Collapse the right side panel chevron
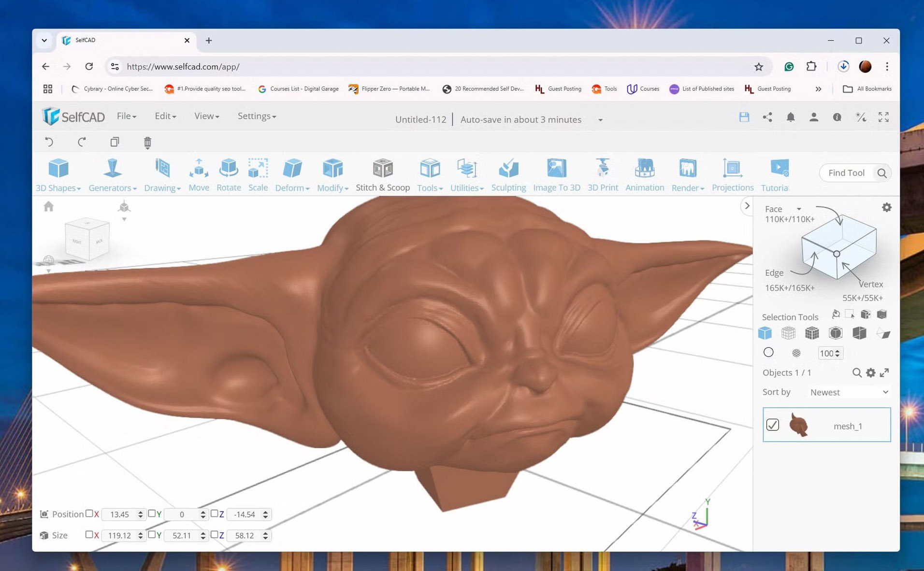 [747, 206]
